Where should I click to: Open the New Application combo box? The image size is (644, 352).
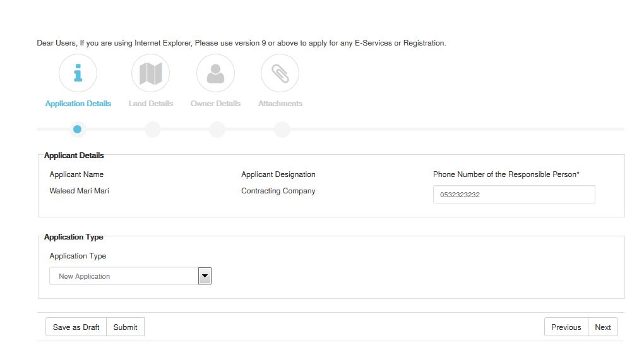[130, 276]
